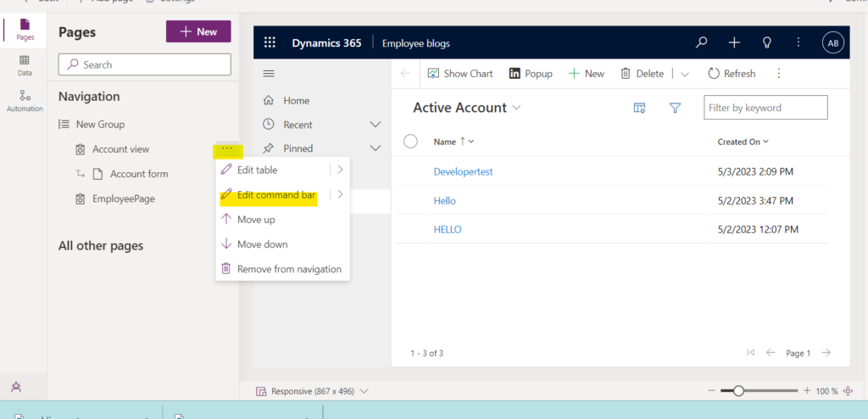This screenshot has height=419, width=868.
Task: Click Refresh in the command bar
Action: click(732, 74)
